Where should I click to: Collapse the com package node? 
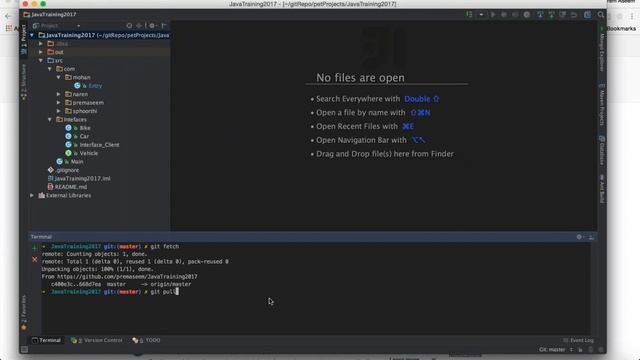(x=50, y=69)
